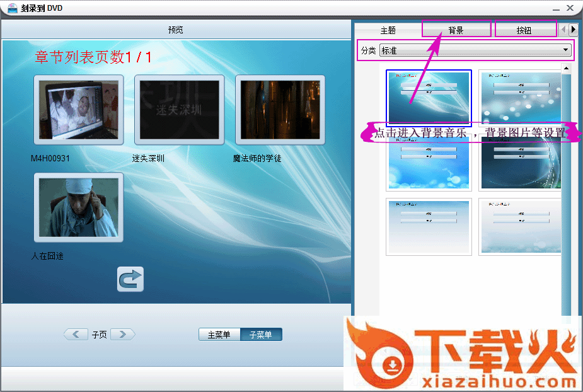583x392 pixels.
Task: Click the theme list scroll up arrow
Action: 566,68
